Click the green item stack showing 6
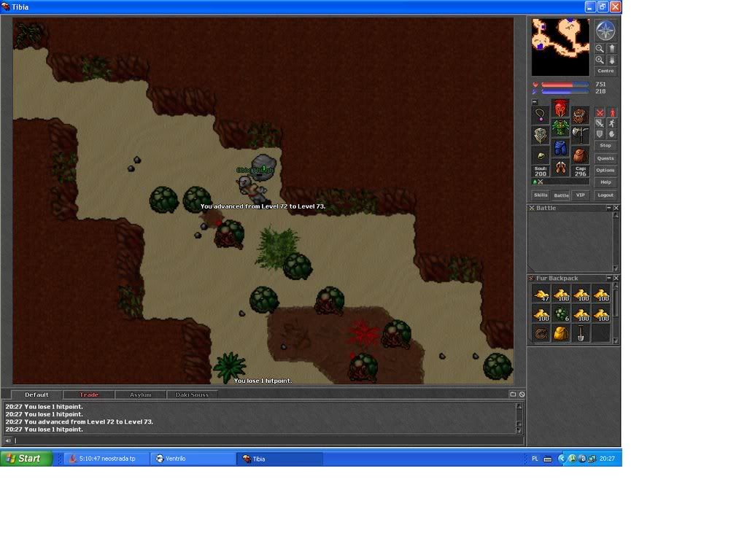 (x=561, y=314)
